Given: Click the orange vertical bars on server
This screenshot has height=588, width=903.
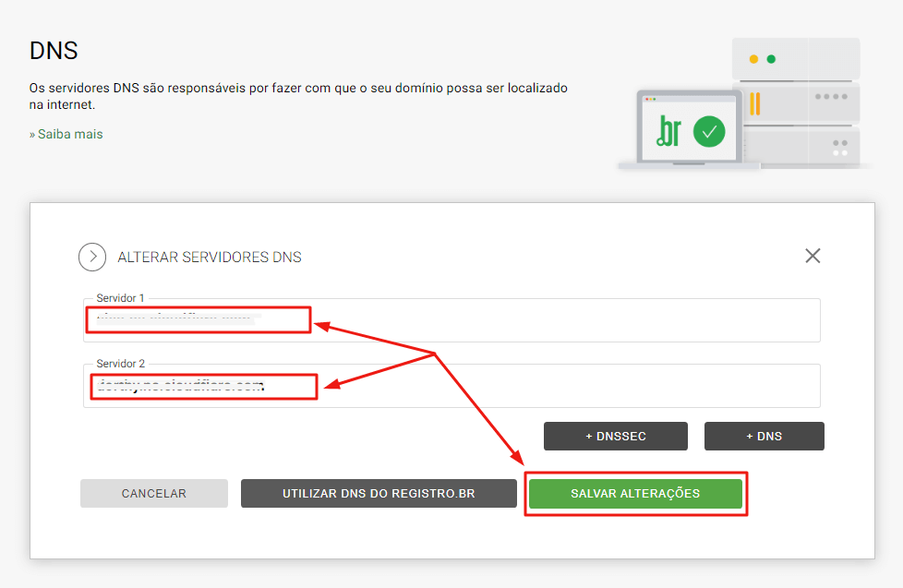Looking at the screenshot, I should coord(754,103).
